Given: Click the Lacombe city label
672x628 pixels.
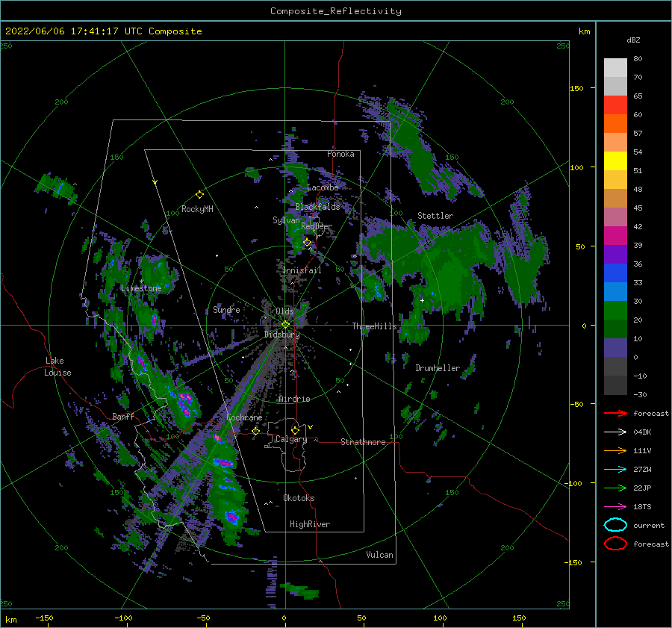Looking at the screenshot, I should click(323, 187).
